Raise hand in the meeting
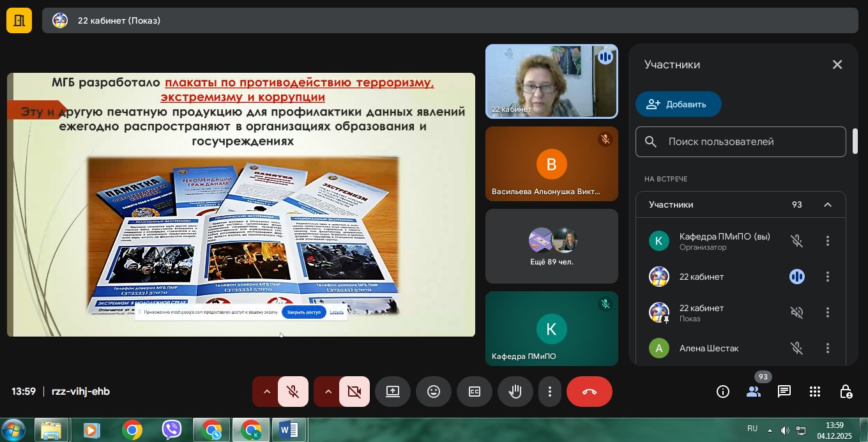The height and width of the screenshot is (442, 868). click(x=515, y=392)
